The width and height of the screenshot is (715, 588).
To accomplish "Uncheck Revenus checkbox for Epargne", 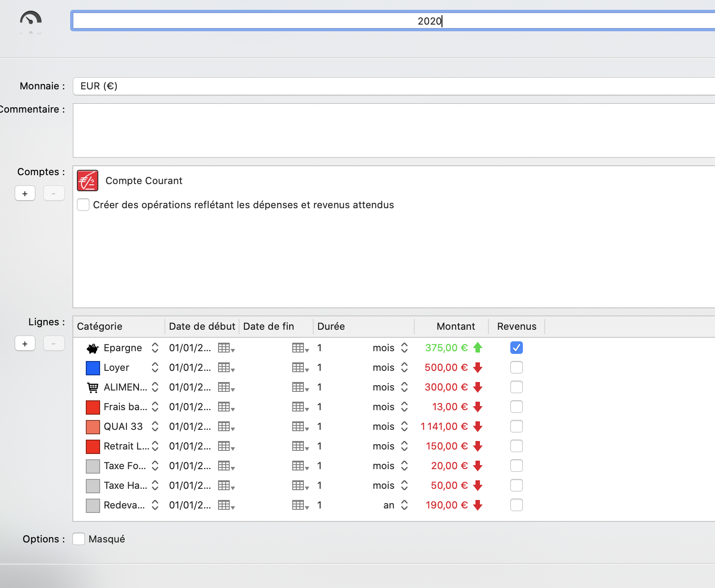I will [517, 348].
